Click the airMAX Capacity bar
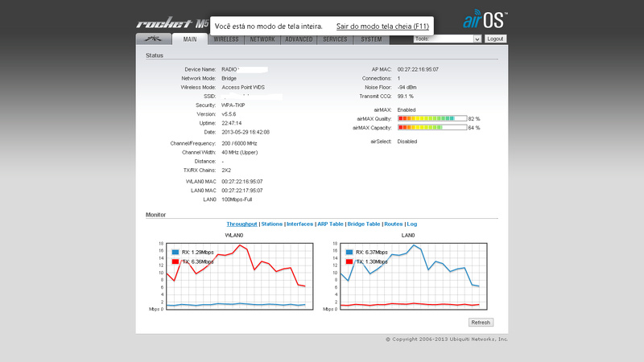 [x=432, y=128]
